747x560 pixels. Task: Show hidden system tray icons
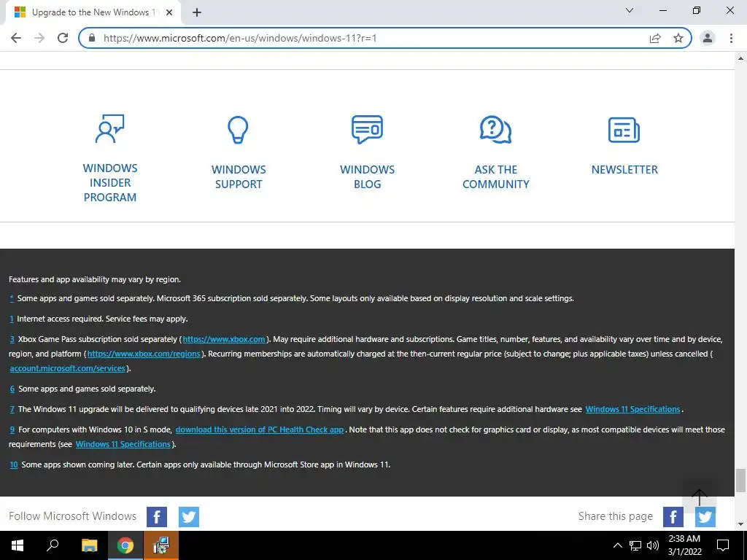tap(617, 545)
